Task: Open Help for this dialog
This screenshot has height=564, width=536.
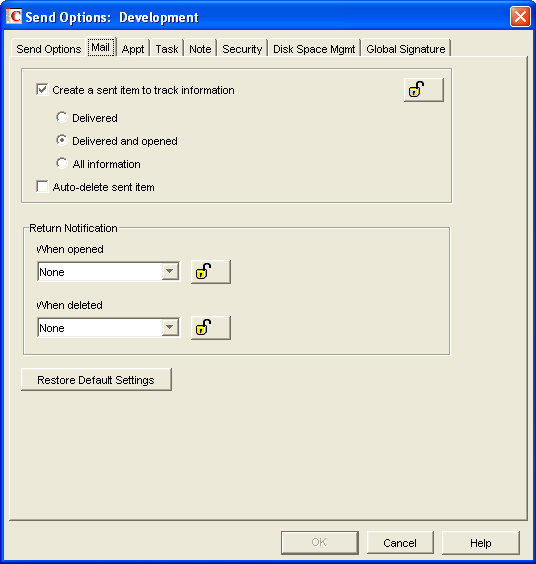Action: [481, 542]
